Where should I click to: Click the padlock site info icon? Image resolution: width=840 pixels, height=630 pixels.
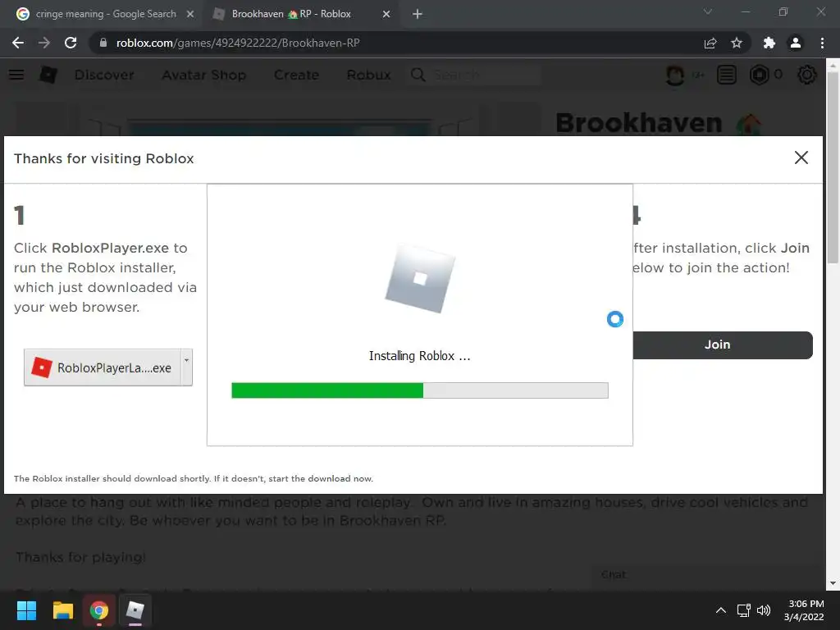point(103,43)
